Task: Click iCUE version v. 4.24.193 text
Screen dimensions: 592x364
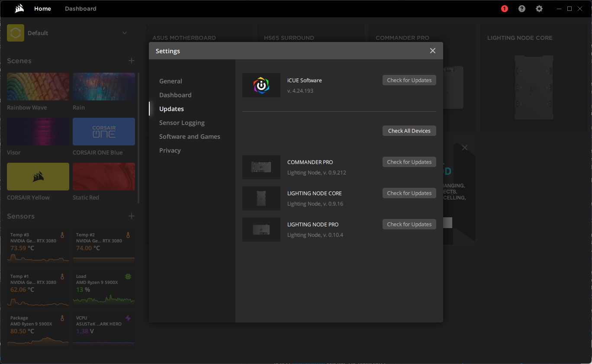Action: (300, 91)
